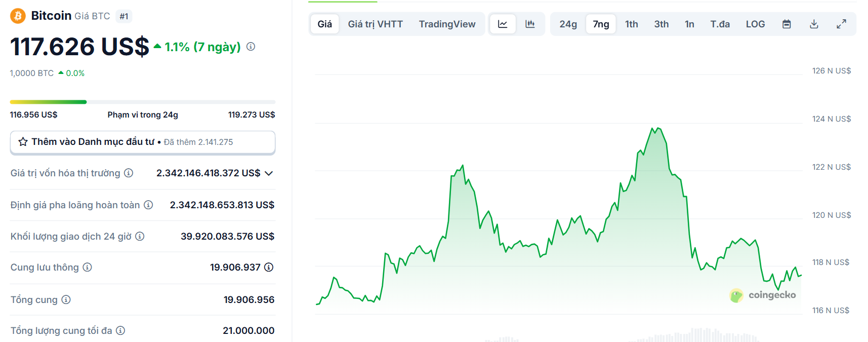Click the Bitcoin name heading

pos(51,16)
